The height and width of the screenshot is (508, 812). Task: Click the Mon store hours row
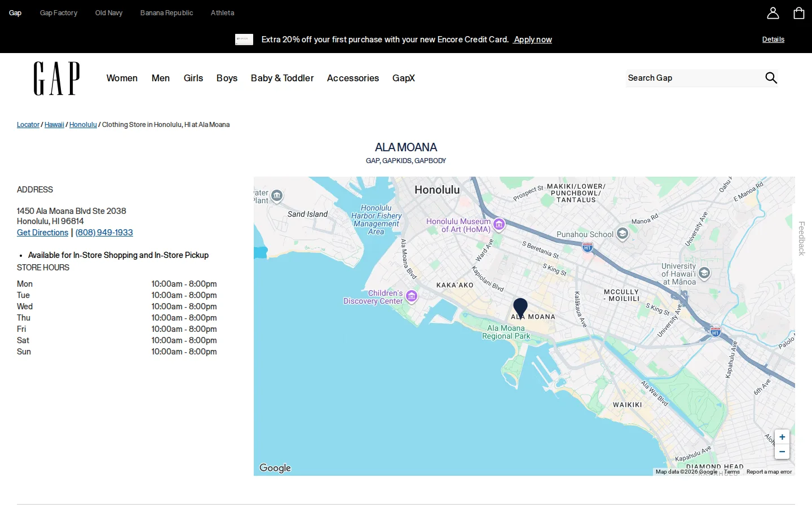tap(117, 284)
